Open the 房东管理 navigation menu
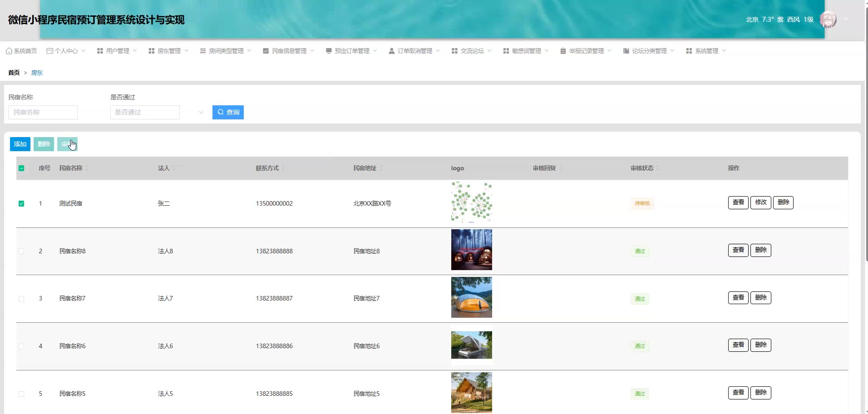 click(x=168, y=51)
